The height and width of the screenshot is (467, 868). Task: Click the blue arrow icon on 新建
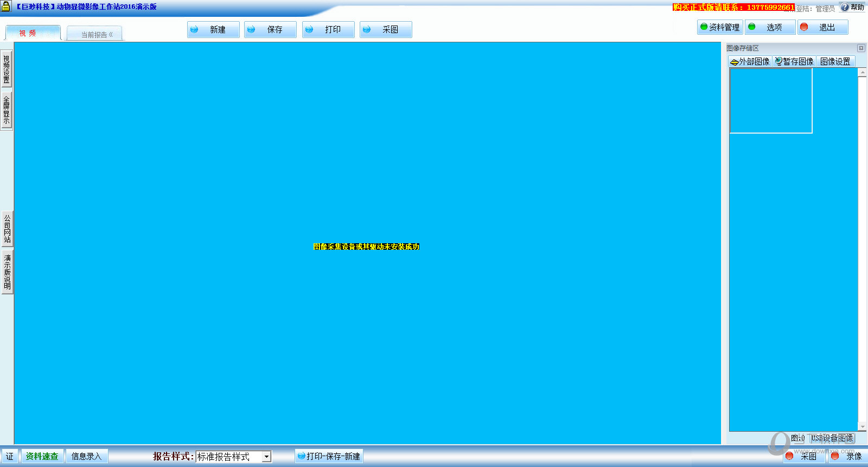[194, 30]
